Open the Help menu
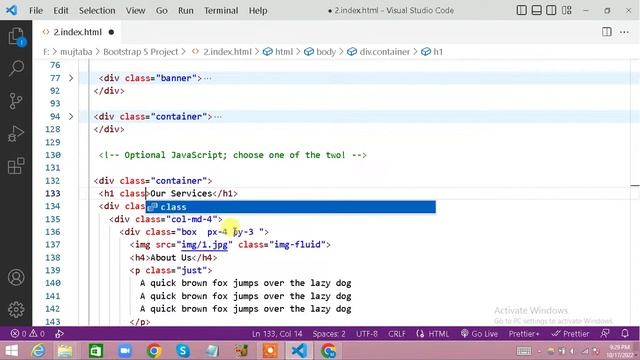The width and height of the screenshot is (640, 360). pos(258,11)
